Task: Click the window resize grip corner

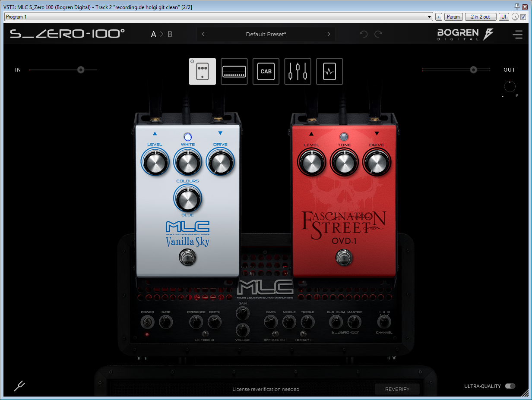Action: [x=525, y=393]
